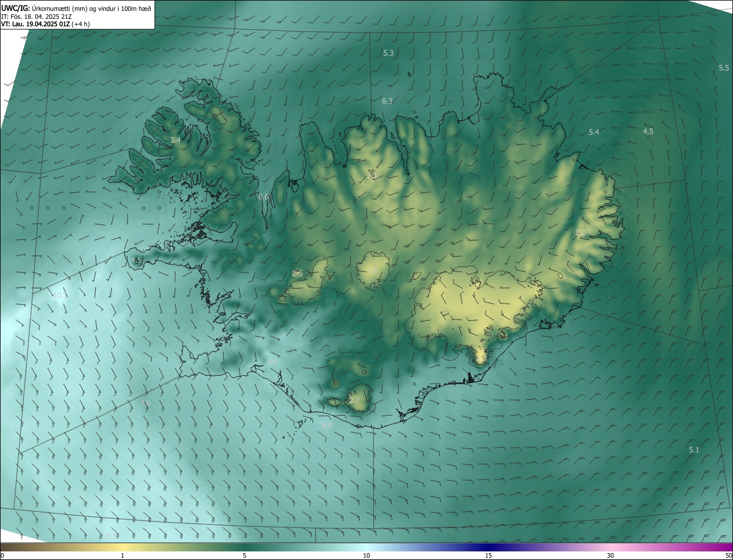Image resolution: width=733 pixels, height=560 pixels.
Task: Click the 7.6 value label on the map
Action: click(x=145, y=403)
